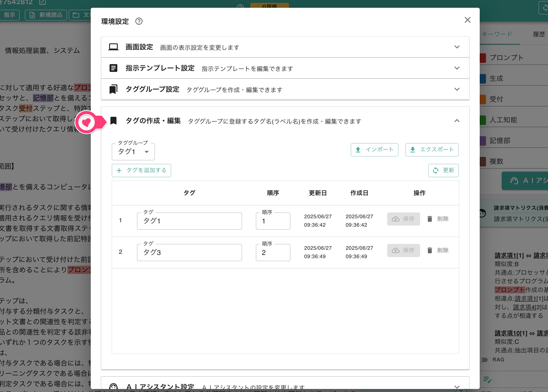Click 保存 in the タグ3 row
Viewport: 548px width, 392px height.
pos(403,250)
